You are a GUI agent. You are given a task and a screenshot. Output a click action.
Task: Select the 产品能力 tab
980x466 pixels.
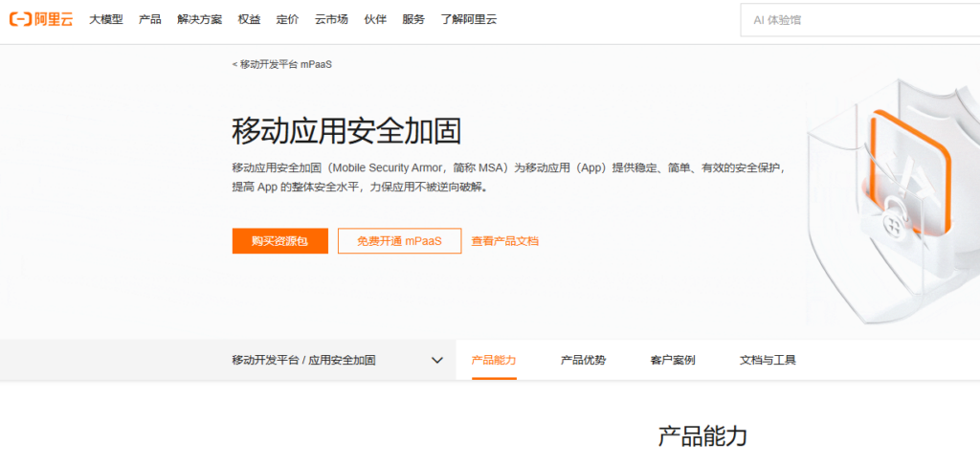click(494, 360)
